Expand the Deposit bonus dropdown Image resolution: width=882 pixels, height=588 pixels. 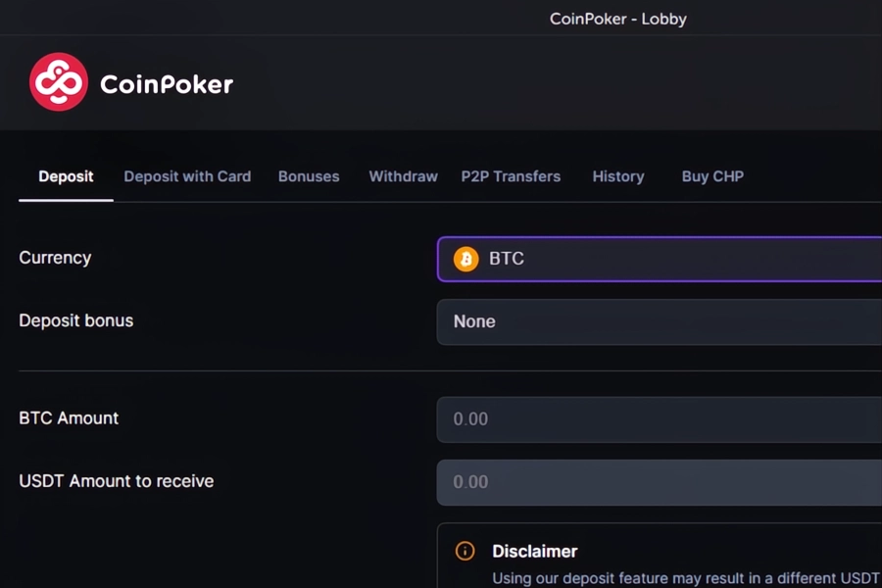(657, 321)
